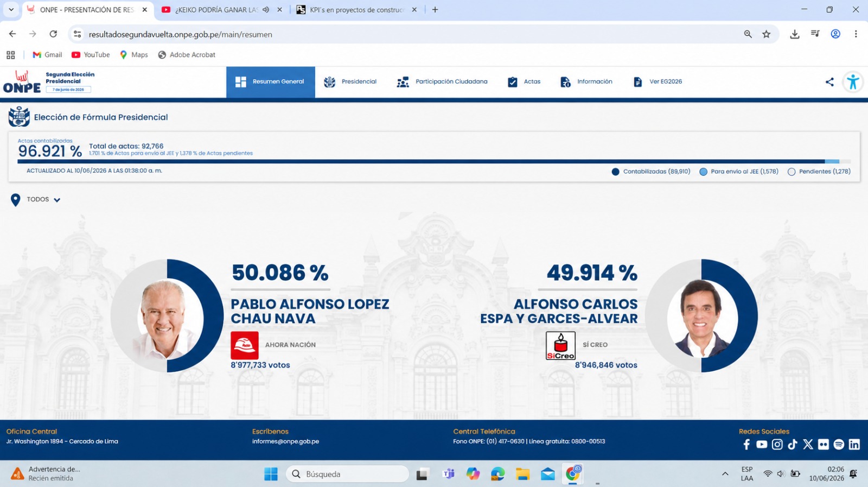Viewport: 868px width, 487px height.
Task: Open the apps grid in bookmarks bar
Action: click(x=10, y=55)
